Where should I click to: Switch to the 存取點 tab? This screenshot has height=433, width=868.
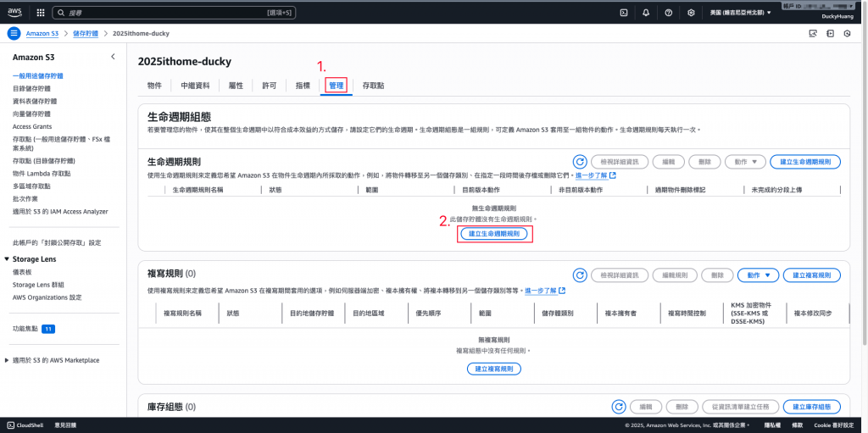[374, 86]
